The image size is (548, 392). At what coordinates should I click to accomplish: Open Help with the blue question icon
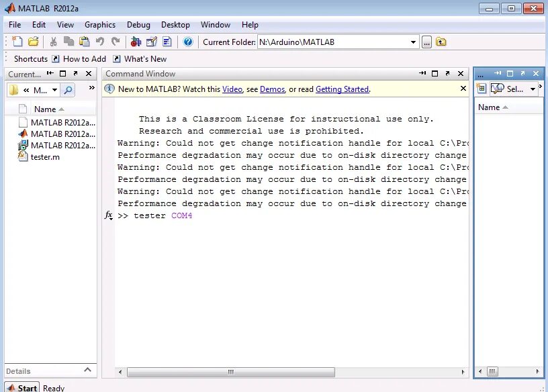[187, 42]
